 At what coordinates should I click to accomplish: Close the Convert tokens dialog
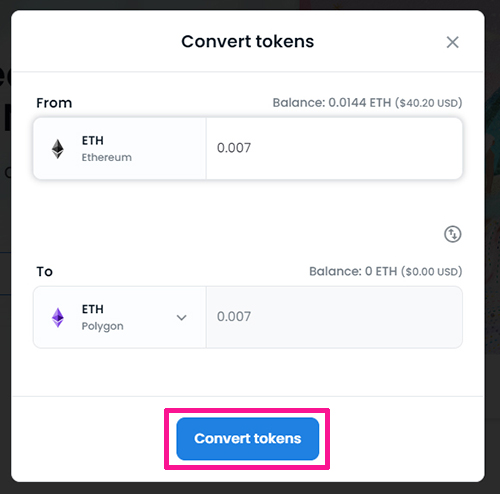(452, 42)
